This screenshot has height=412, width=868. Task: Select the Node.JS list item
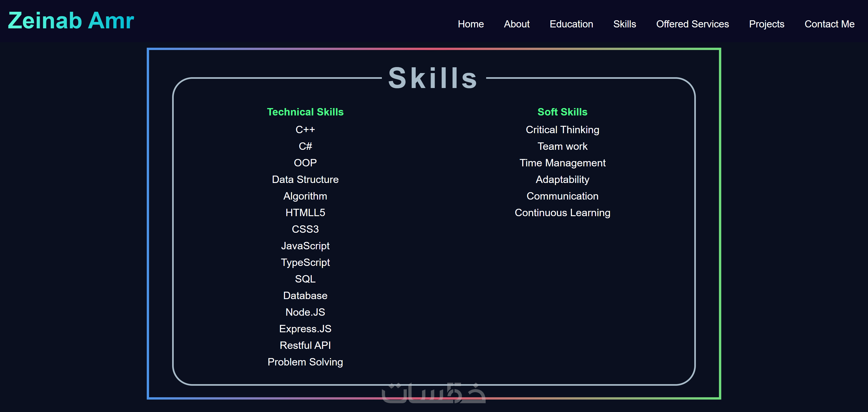pyautogui.click(x=305, y=312)
